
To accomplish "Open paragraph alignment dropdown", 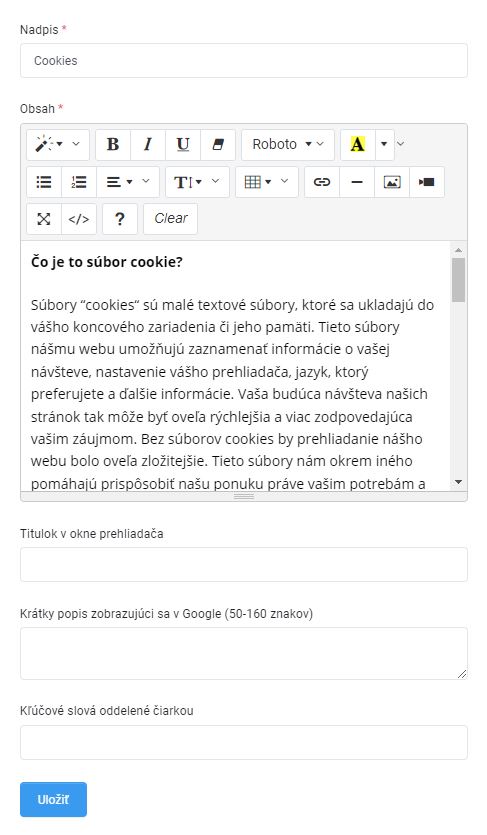I will pyautogui.click(x=128, y=182).
